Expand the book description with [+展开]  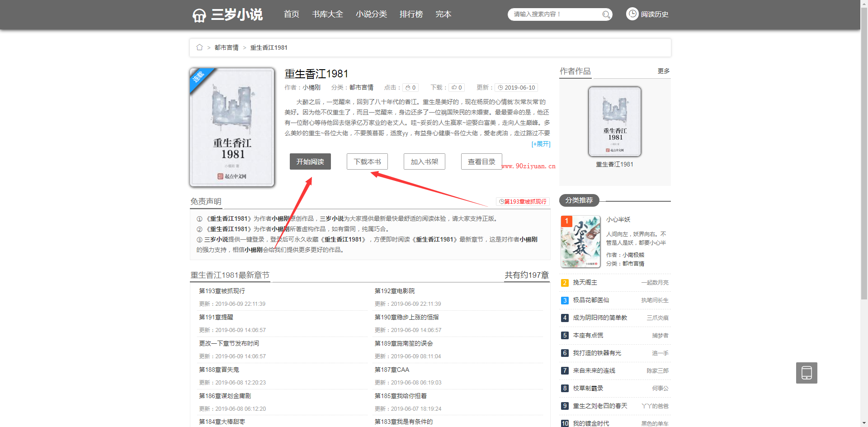pyautogui.click(x=541, y=144)
